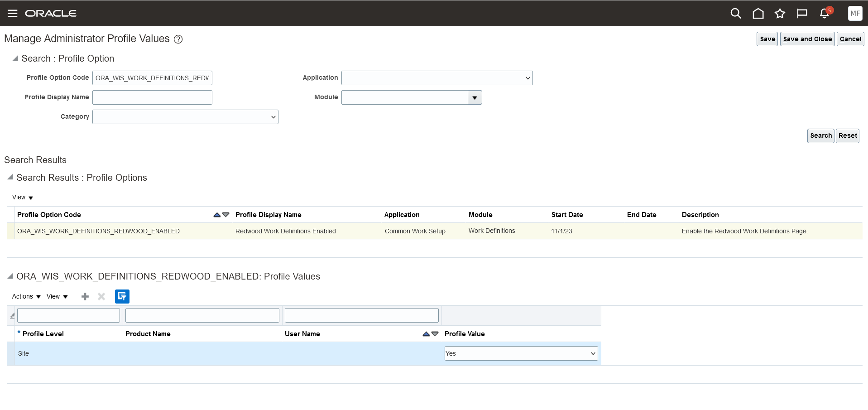868x410 pixels.
Task: Go to the Home page icon
Action: pos(758,13)
